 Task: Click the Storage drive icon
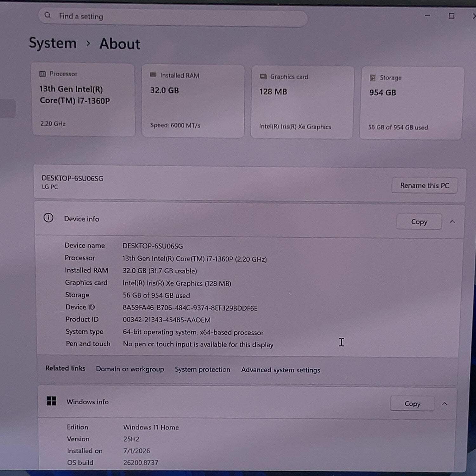point(373,78)
